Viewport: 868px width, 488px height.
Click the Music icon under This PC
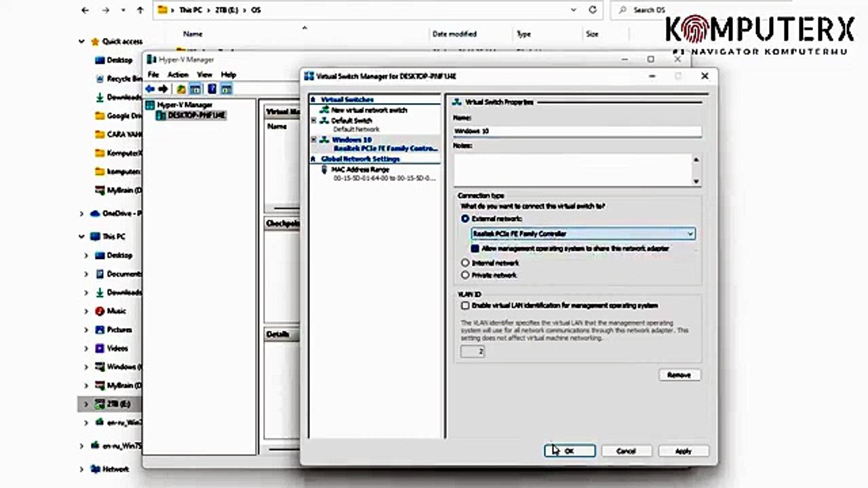(x=100, y=311)
